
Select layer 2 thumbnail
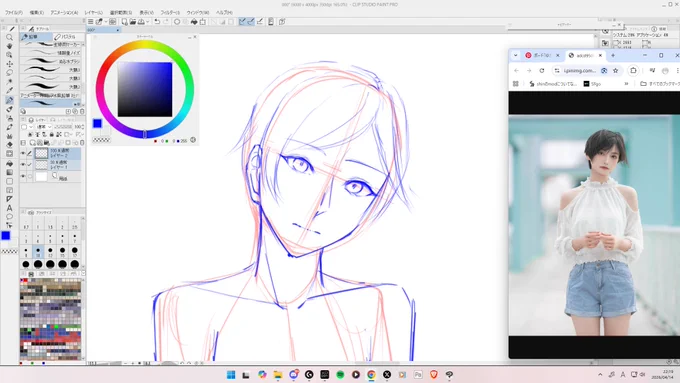click(41, 153)
